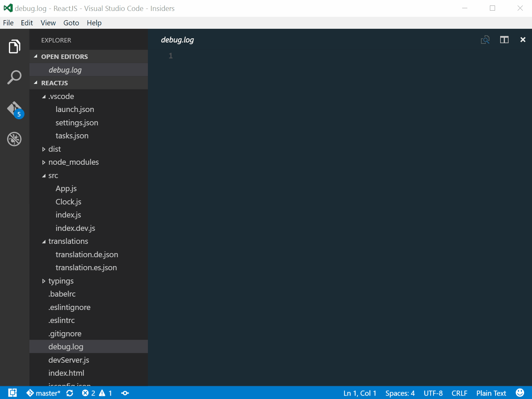Viewport: 532px width, 399px height.
Task: Open the Help menu
Action: pyautogui.click(x=94, y=23)
